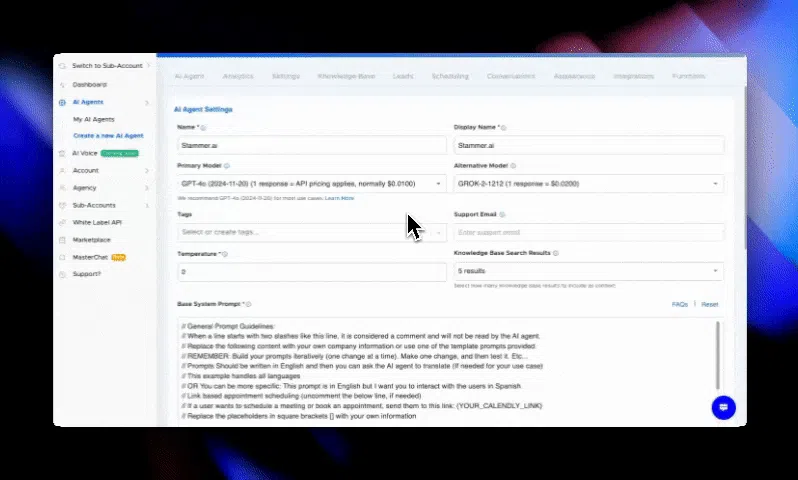Expand the Agency menu chevron

click(147, 188)
